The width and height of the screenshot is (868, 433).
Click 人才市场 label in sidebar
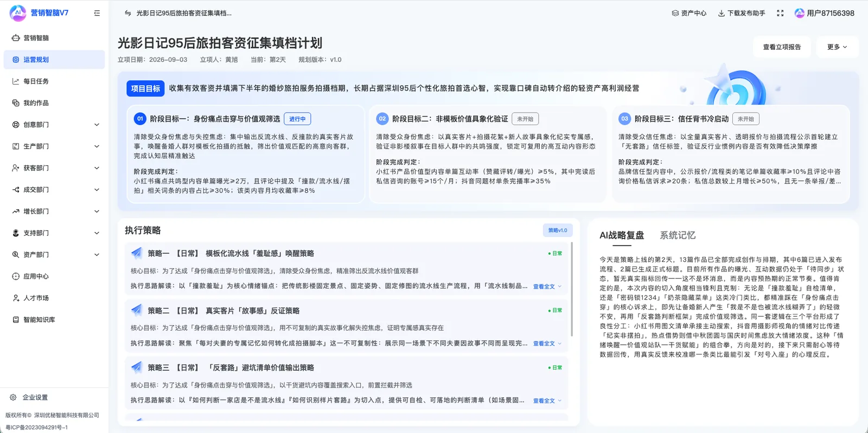36,298
